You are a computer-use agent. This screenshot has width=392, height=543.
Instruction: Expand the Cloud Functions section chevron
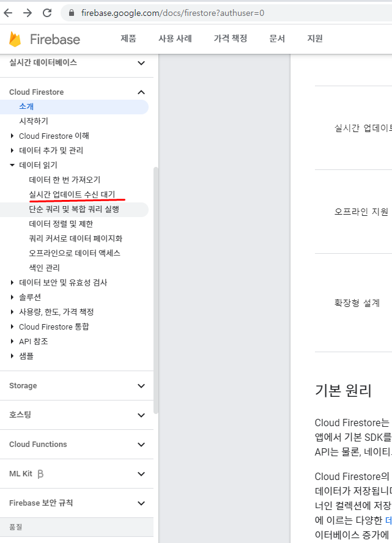click(141, 445)
